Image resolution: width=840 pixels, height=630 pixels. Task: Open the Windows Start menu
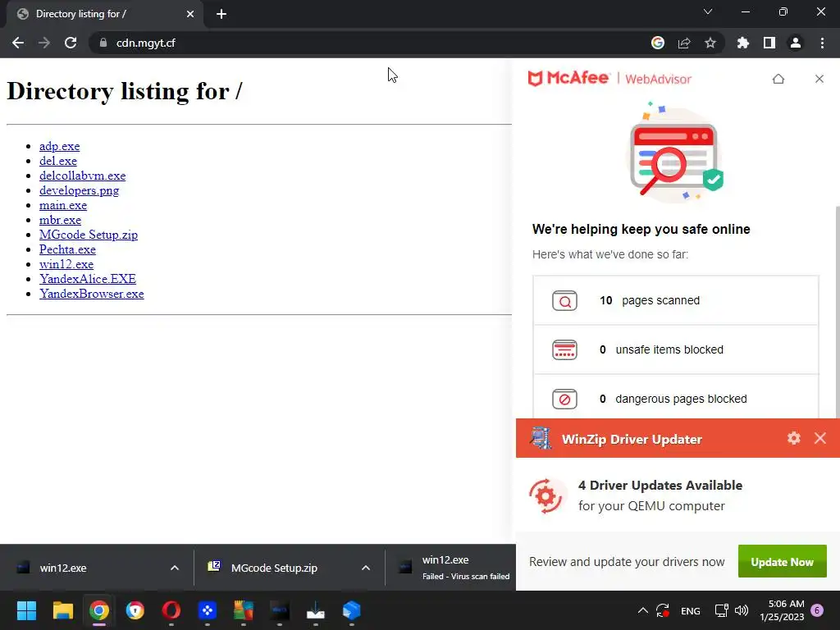(x=26, y=610)
